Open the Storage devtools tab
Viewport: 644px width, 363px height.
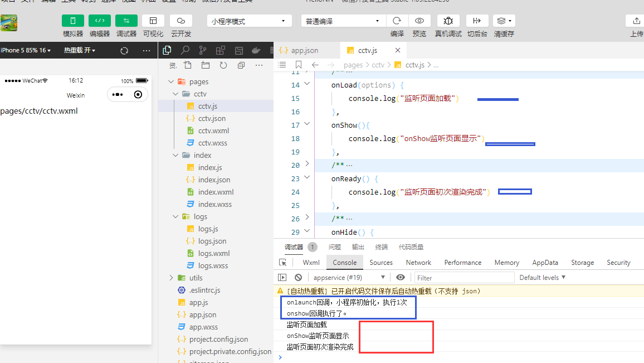click(582, 262)
